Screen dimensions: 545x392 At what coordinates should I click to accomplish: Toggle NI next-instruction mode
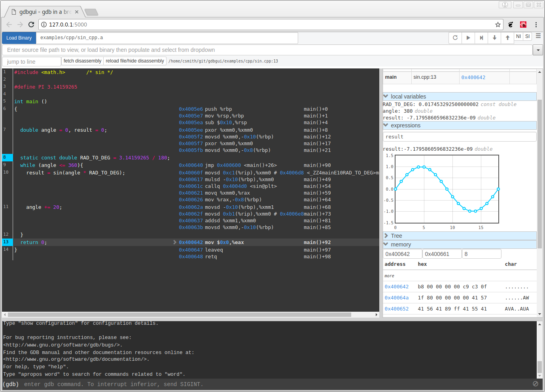click(518, 36)
